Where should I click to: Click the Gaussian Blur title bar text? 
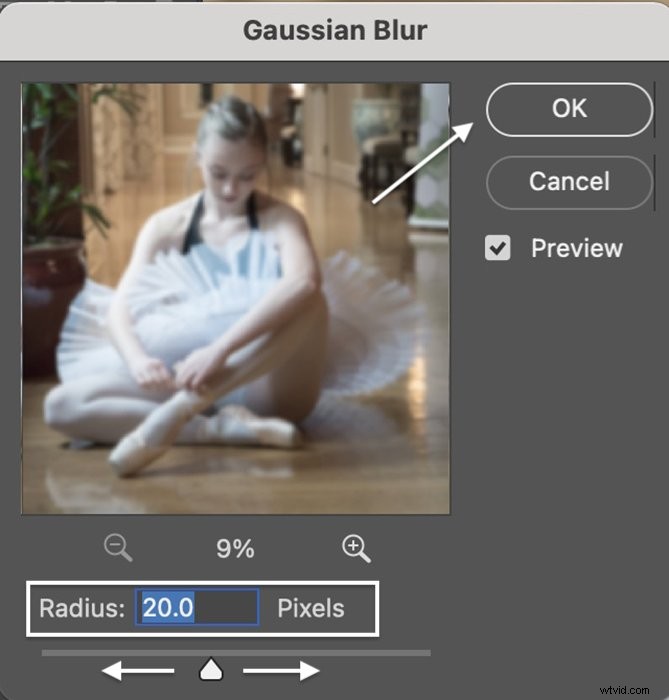[335, 30]
